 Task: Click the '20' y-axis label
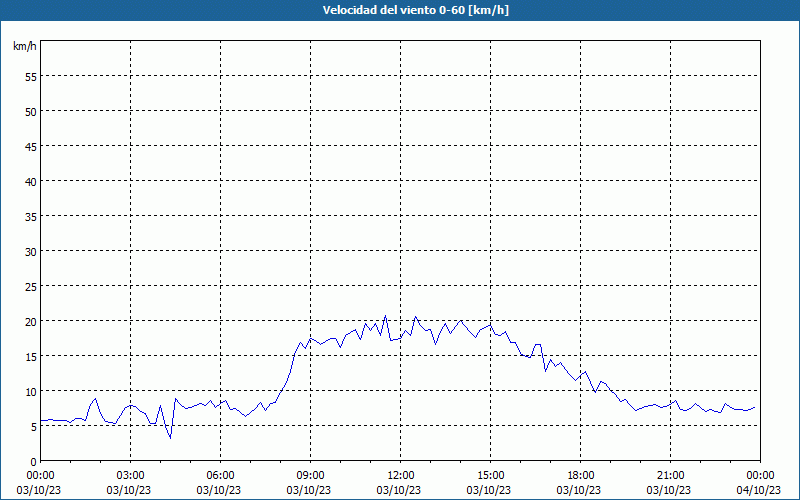tap(31, 322)
